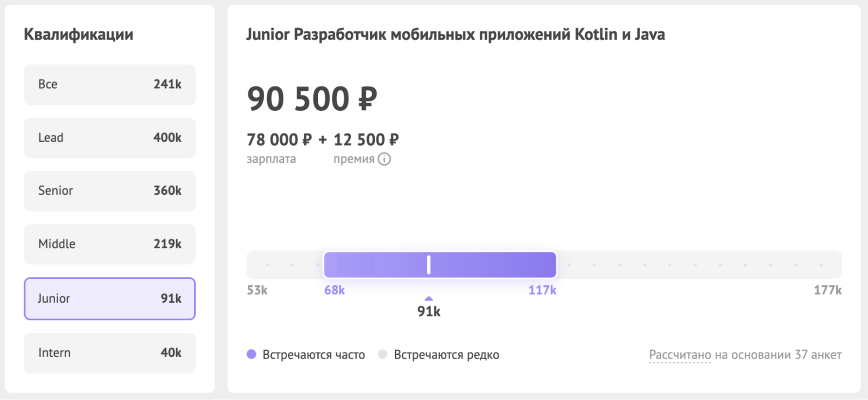Select the Junior qualification
Screen dimensions: 868x400
pos(109,299)
